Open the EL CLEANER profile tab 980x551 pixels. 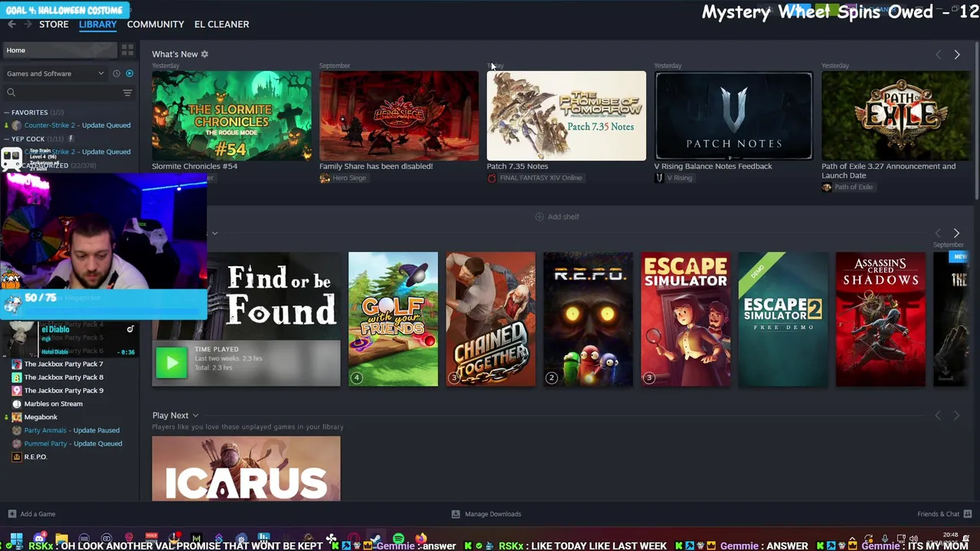click(221, 24)
